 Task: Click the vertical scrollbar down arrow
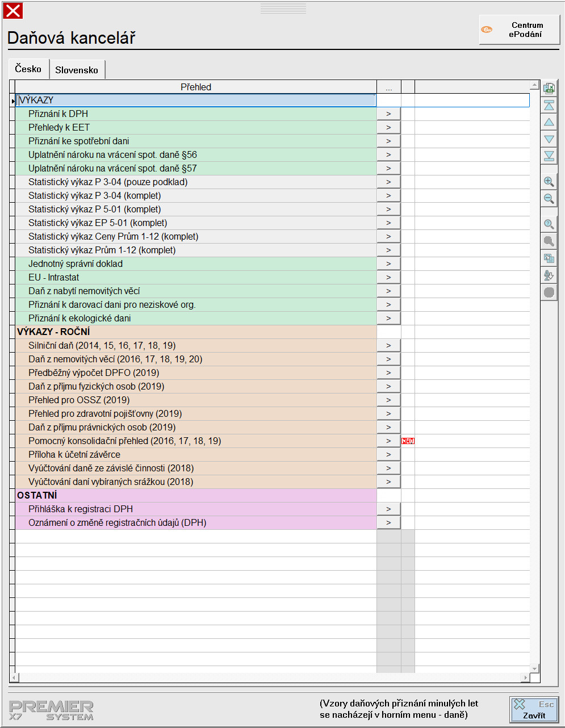534,668
